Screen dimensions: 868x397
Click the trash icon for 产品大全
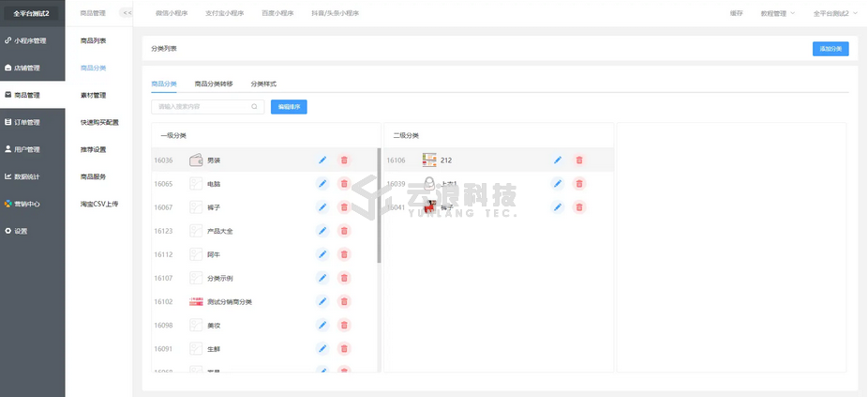344,231
